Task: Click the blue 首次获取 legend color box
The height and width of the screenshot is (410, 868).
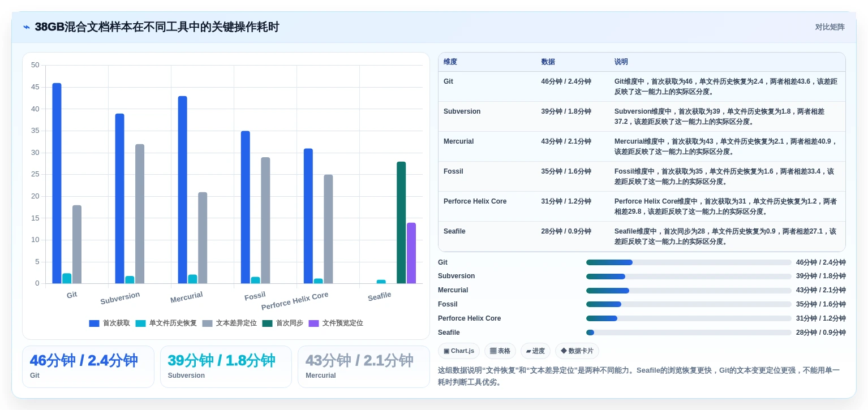Action: pyautogui.click(x=94, y=323)
